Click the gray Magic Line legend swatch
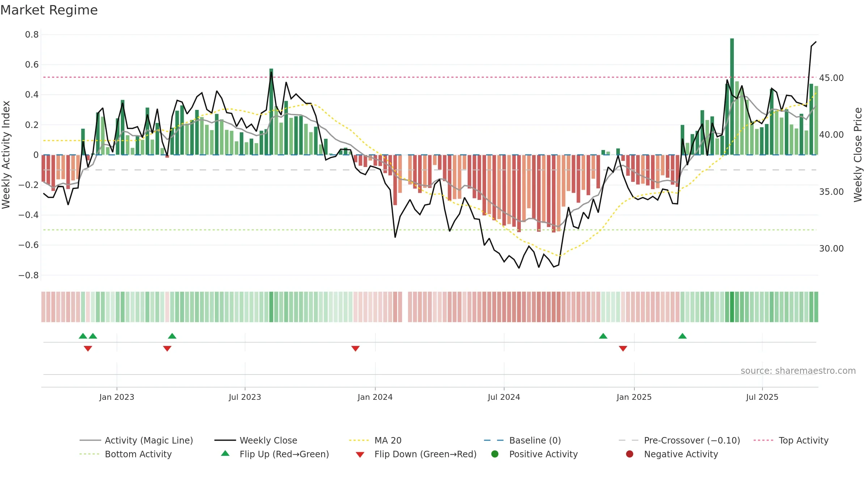The height and width of the screenshot is (488, 868). tap(90, 440)
